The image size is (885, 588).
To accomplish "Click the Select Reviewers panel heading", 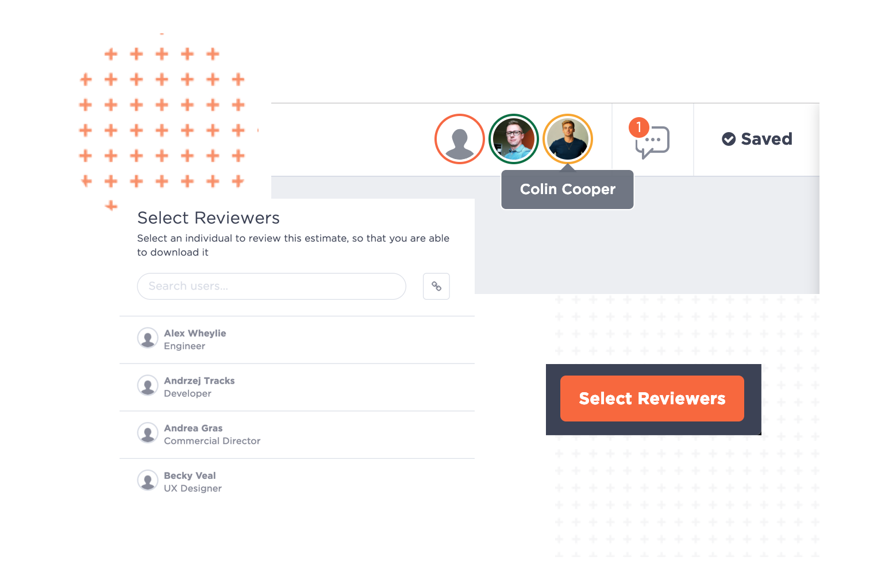I will (x=209, y=218).
